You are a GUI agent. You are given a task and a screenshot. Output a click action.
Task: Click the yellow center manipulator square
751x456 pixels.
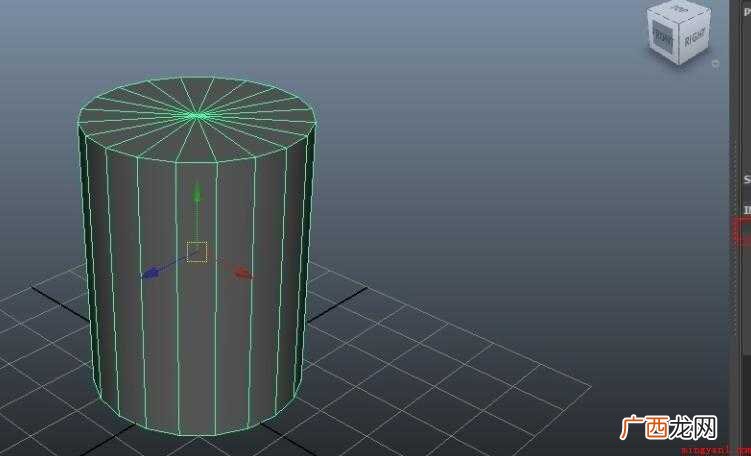[x=196, y=252]
